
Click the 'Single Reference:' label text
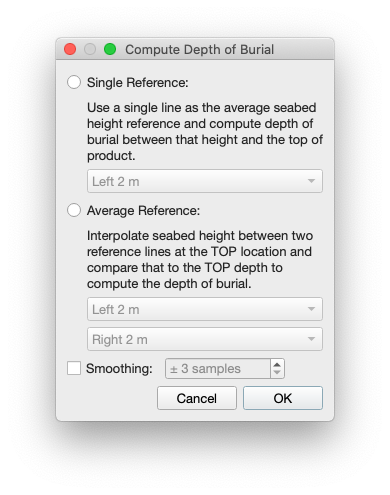coord(138,82)
